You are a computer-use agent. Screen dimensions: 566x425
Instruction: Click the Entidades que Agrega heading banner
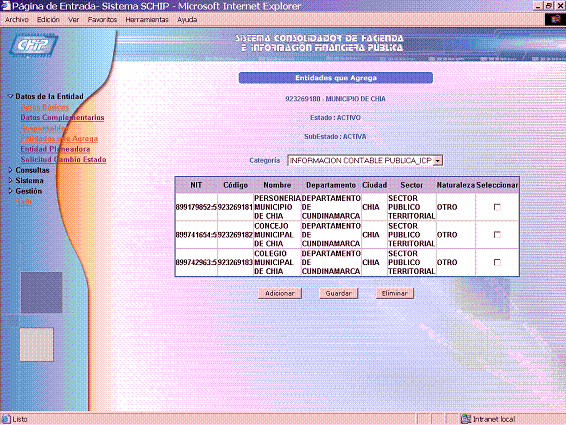[336, 78]
